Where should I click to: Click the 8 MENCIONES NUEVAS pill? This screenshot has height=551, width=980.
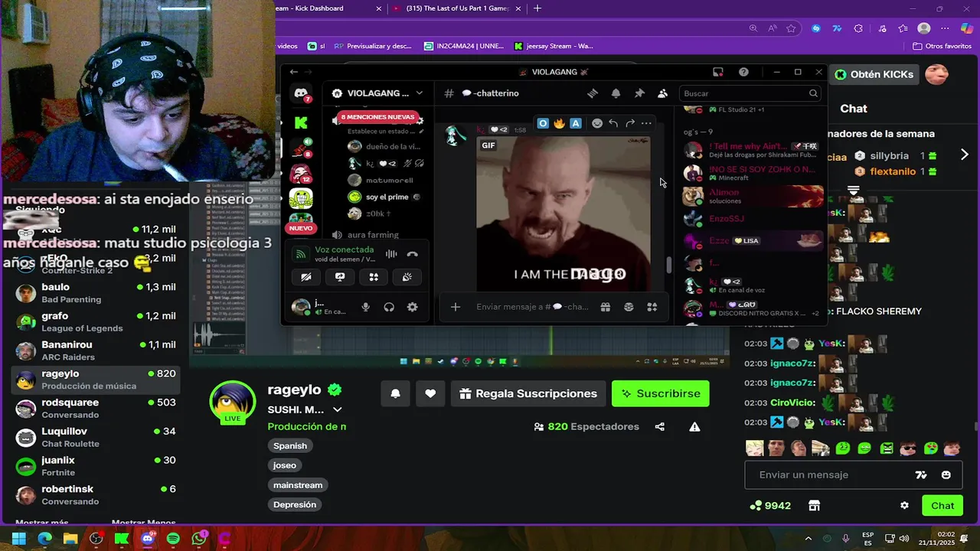point(377,117)
